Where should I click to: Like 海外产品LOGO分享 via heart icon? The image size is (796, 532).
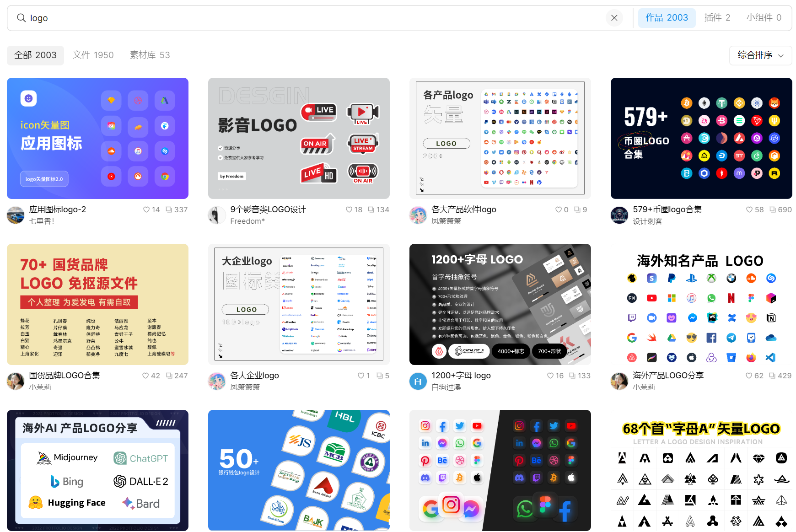click(749, 376)
